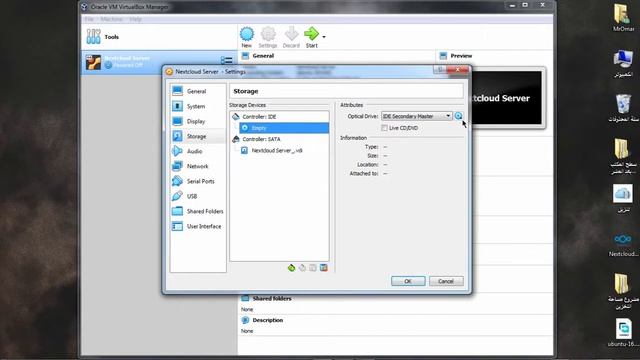Open the Display settings category

pos(198,121)
